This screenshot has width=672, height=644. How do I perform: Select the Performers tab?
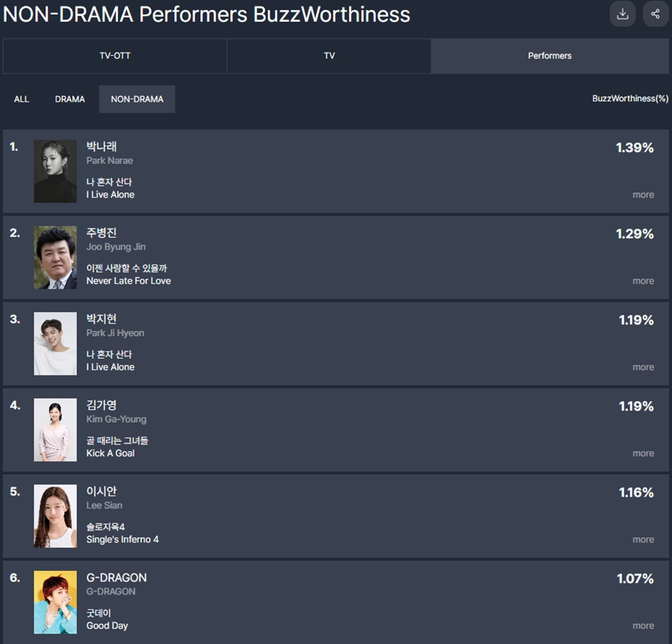coord(550,56)
